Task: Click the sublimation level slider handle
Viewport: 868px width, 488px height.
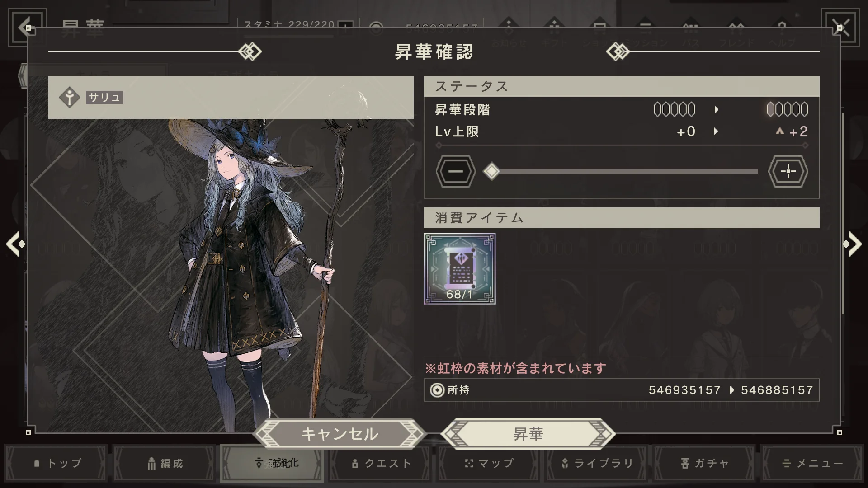Action: pos(491,171)
